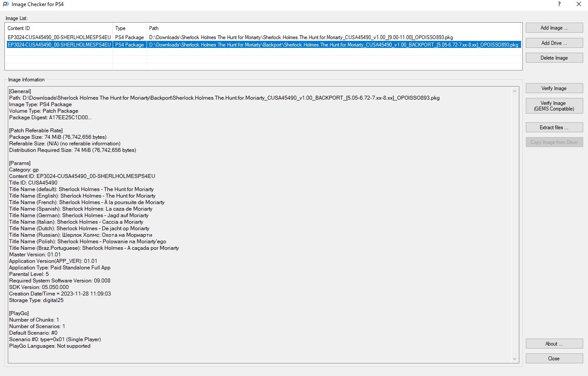Viewport: 588px width, 376px height.
Task: Click the Title ID: CUSA45490 line
Action: [33, 183]
